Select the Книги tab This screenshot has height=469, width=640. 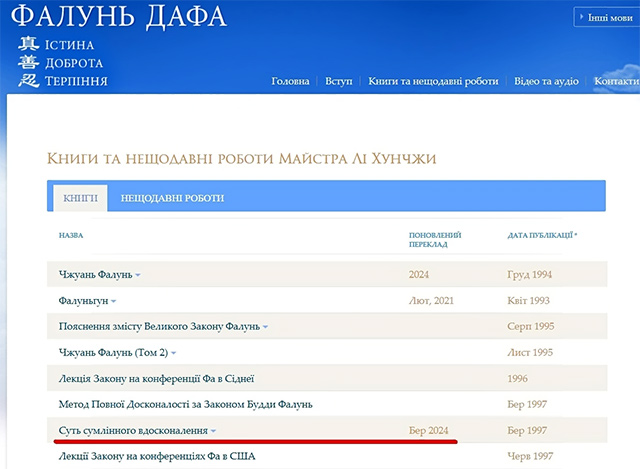click(80, 198)
